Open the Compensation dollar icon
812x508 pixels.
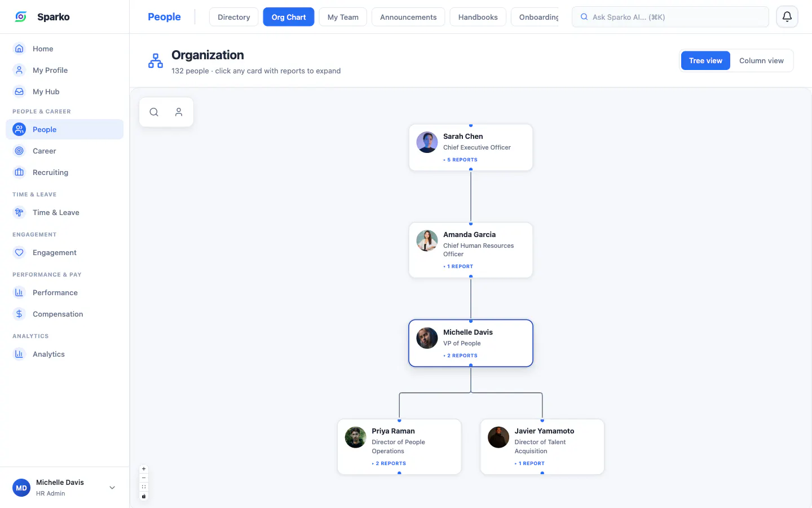point(19,314)
